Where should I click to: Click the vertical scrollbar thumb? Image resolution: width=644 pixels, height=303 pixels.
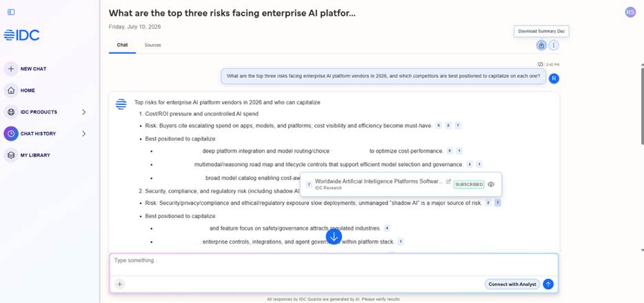click(642, 106)
